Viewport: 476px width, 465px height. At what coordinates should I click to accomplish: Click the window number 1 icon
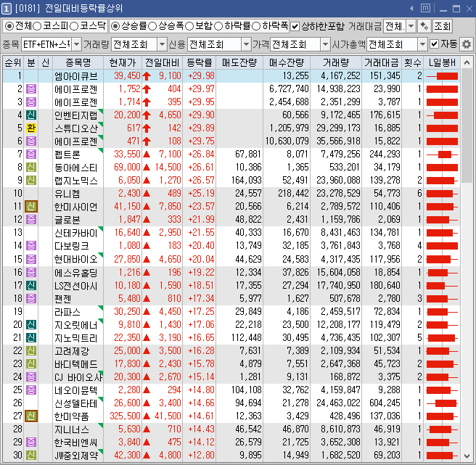pos(7,9)
